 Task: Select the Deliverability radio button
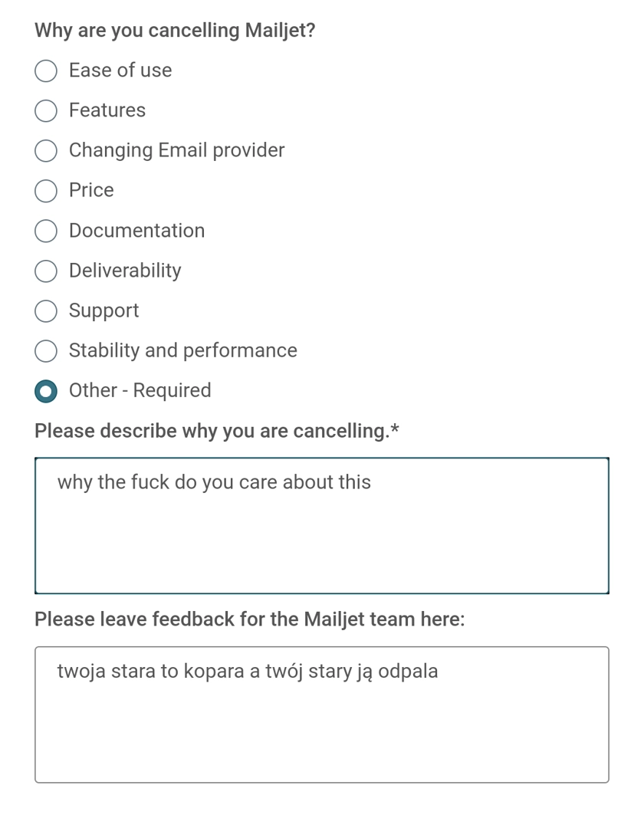coord(46,271)
